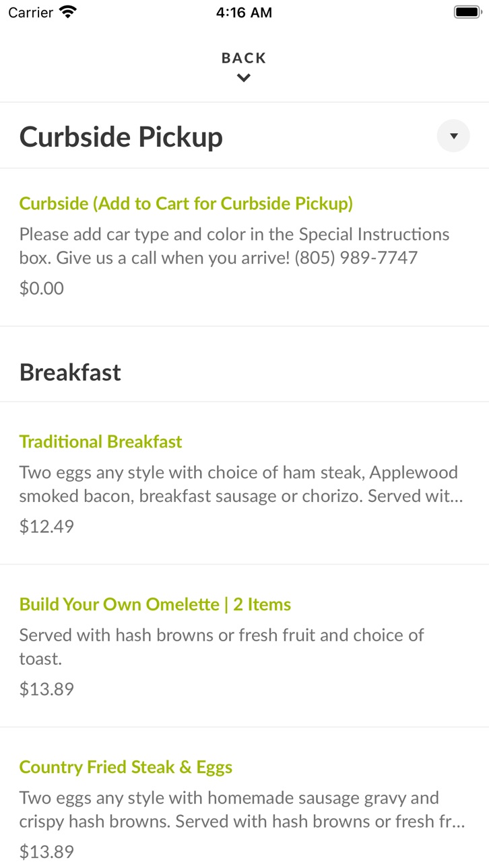Open the Curbside Pickup category dropdown arrow
This screenshot has height=868, width=489.
point(453,136)
